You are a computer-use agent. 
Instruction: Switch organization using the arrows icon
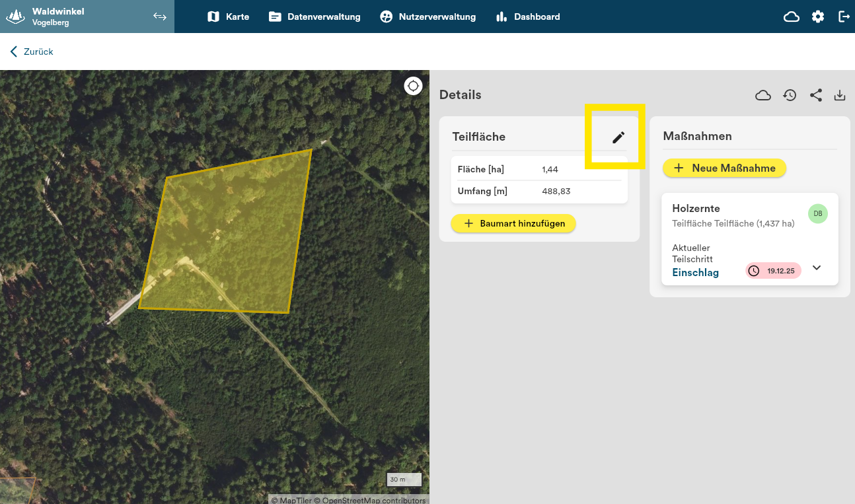(159, 17)
